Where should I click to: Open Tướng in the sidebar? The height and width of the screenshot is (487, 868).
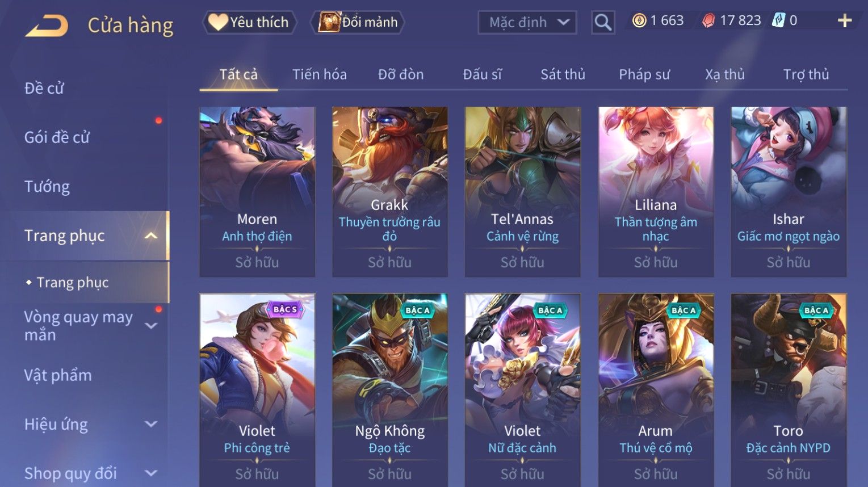tap(47, 187)
